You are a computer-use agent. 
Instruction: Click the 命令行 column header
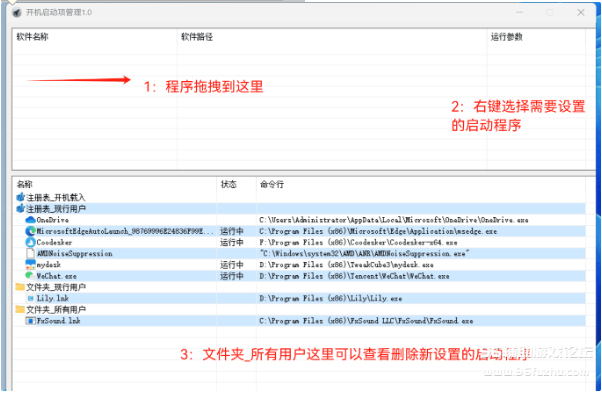272,184
